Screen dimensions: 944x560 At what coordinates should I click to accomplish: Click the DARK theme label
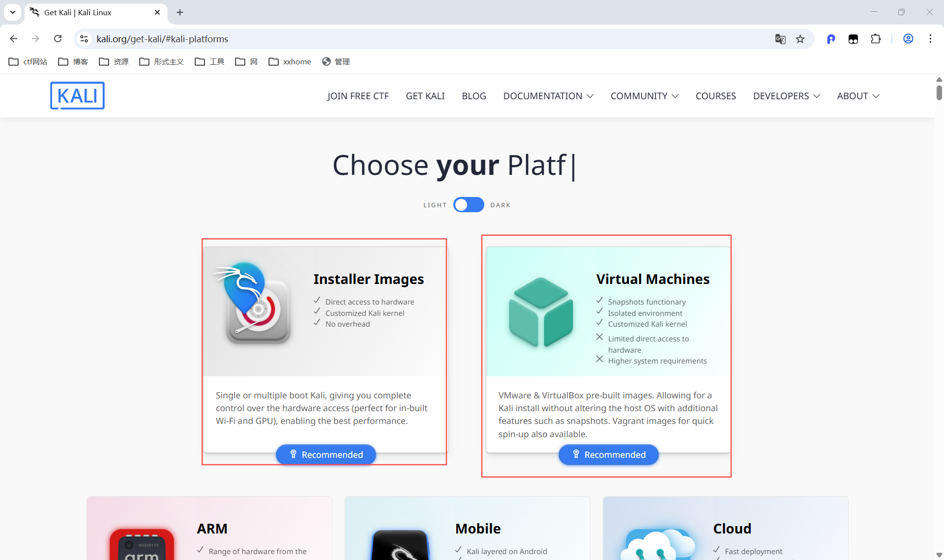point(501,205)
